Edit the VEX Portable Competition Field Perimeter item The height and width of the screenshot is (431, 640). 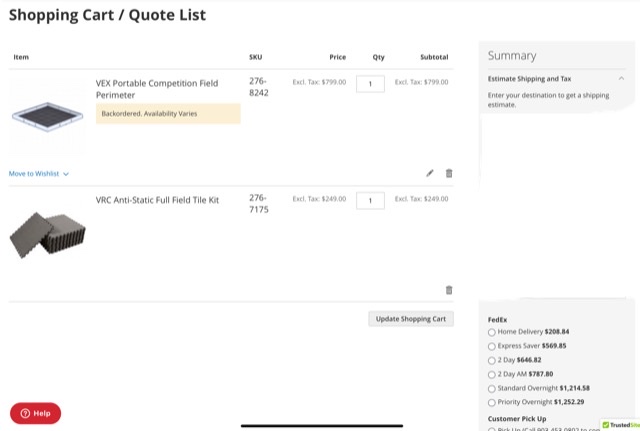(x=430, y=173)
